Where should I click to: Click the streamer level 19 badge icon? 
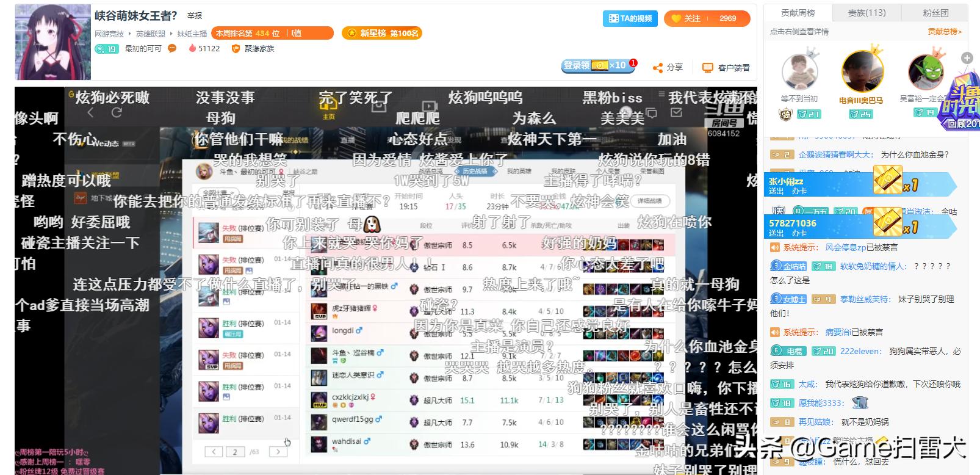tap(107, 49)
